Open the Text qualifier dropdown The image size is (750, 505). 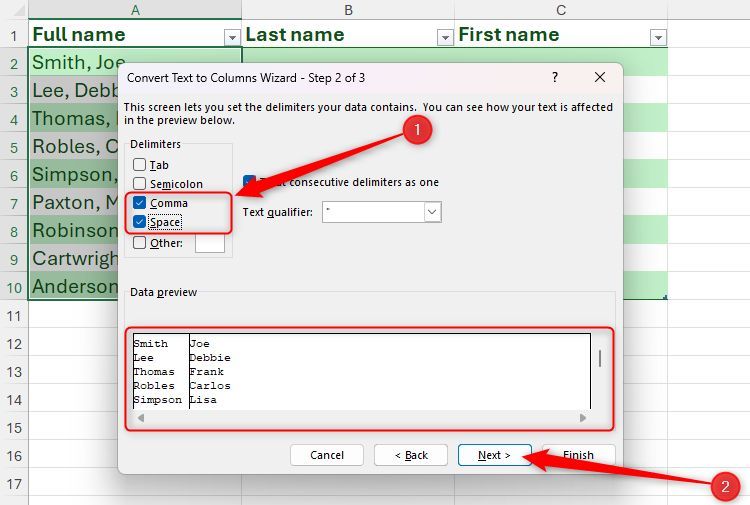[432, 212]
